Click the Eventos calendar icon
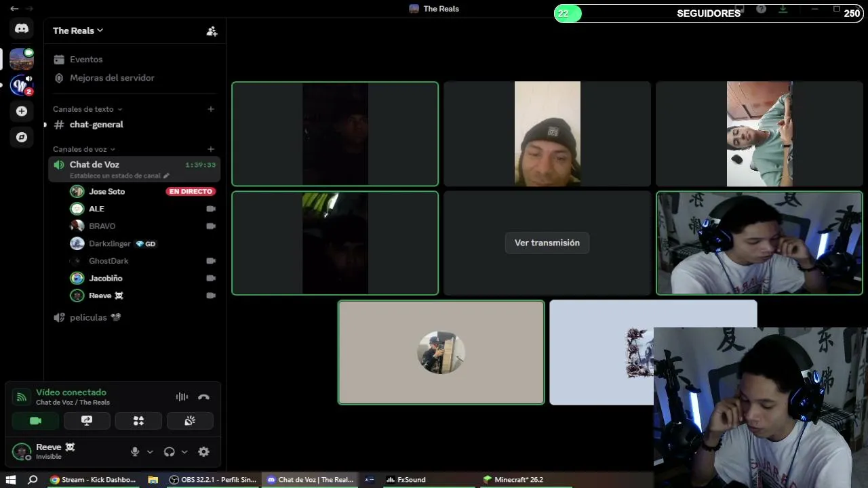Screen dimensions: 868x488 (59, 60)
